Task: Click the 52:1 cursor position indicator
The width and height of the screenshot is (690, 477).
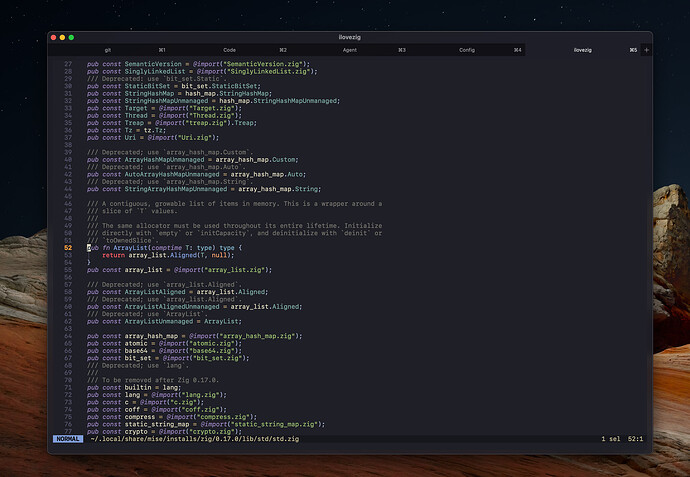Action: tap(635, 439)
